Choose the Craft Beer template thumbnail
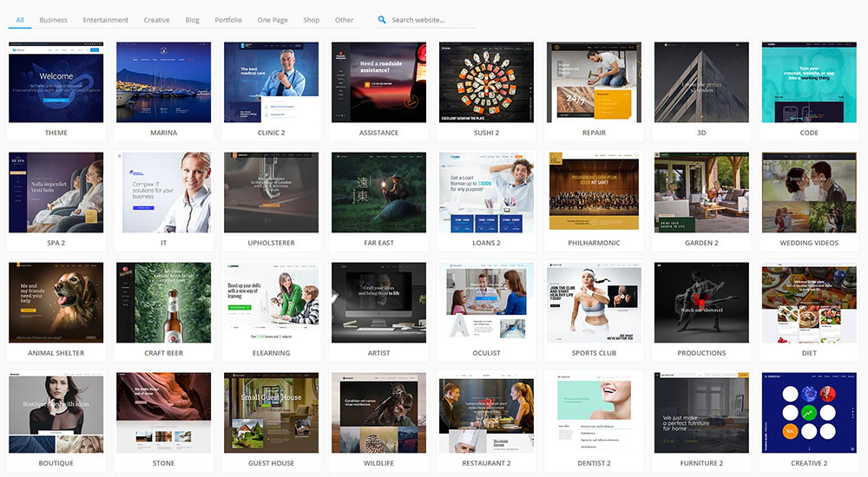The image size is (868, 477). 163,303
